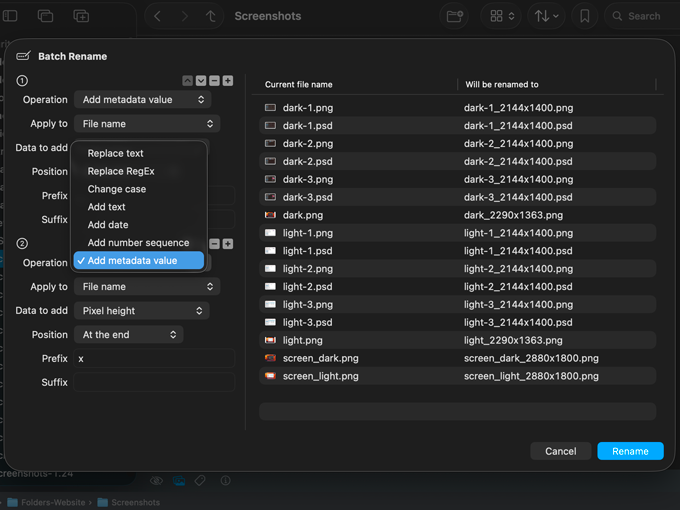
Task: Move step 1 down with the down arrow
Action: pyautogui.click(x=201, y=80)
